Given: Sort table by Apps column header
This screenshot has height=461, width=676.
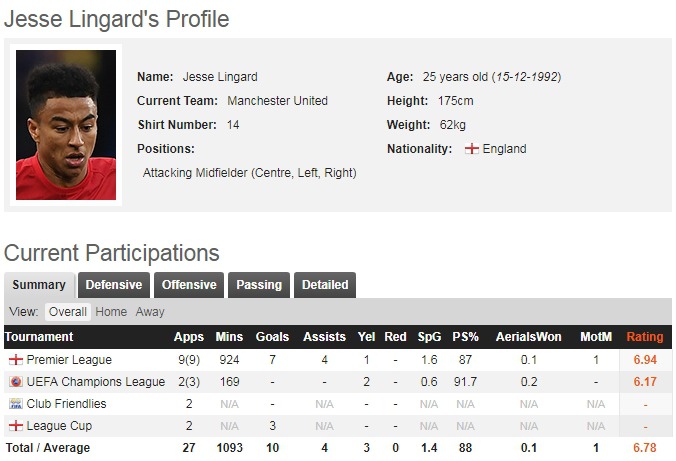Looking at the screenshot, I should tap(188, 337).
